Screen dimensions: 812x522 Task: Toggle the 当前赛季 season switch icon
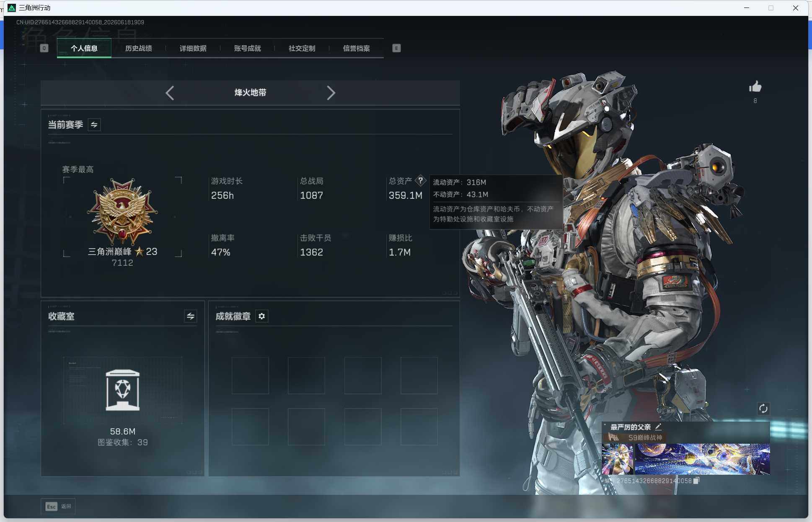[x=94, y=125]
